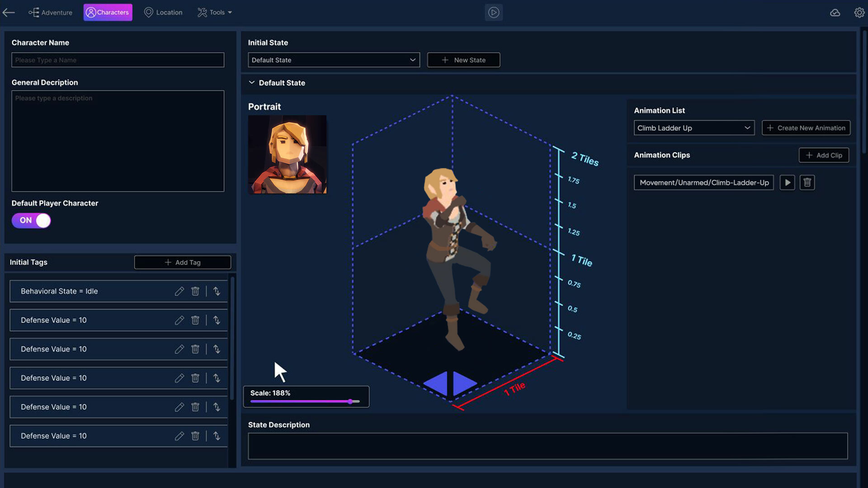Click the Create New Animation button

[x=806, y=128]
